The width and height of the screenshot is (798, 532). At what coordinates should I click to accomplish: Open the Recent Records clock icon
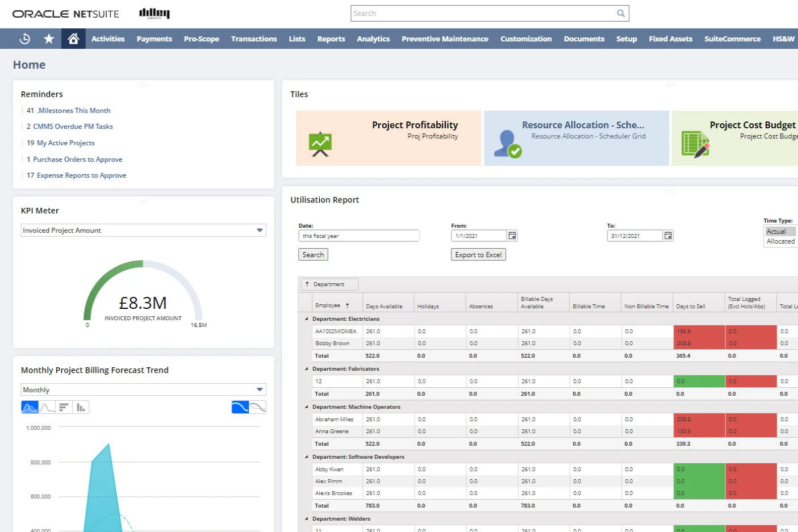pyautogui.click(x=24, y=39)
